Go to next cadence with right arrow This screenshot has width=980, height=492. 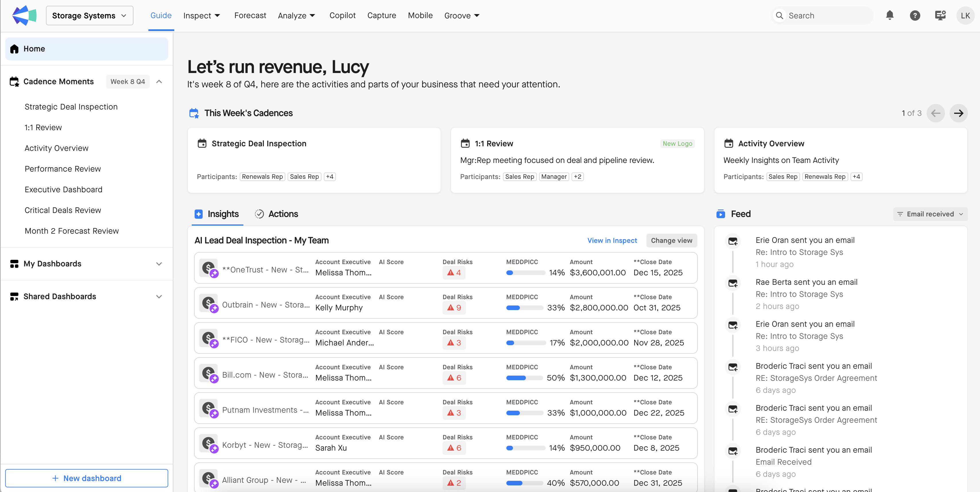point(958,113)
